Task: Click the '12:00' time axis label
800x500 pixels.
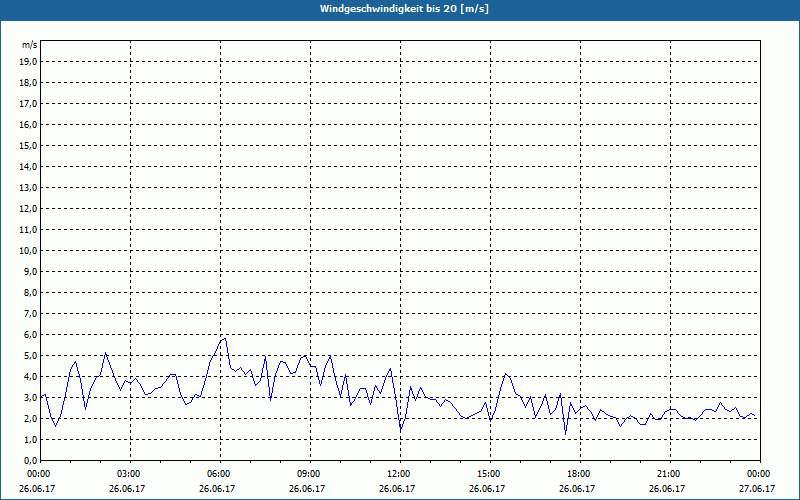Action: point(398,474)
